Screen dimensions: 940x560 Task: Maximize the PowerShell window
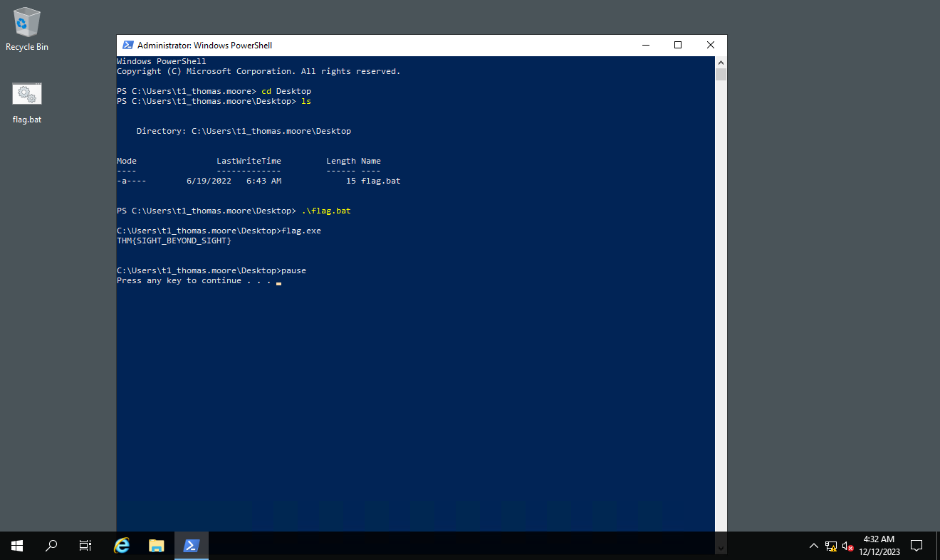tap(678, 45)
